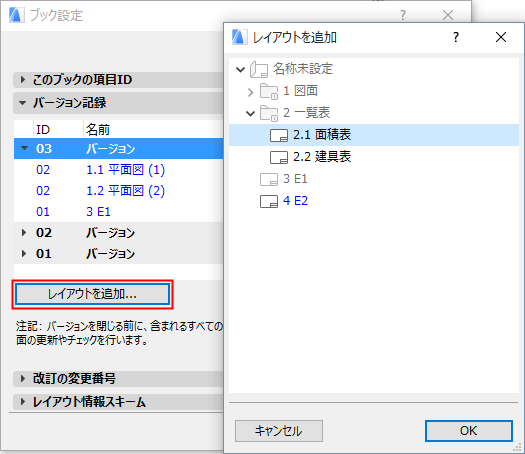Select the 02 バージョン row

(118, 233)
